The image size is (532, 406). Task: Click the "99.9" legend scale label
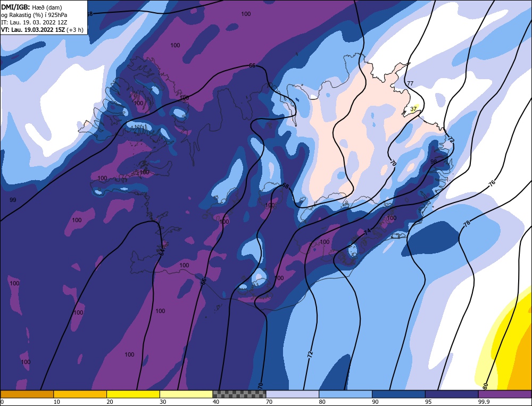pyautogui.click(x=484, y=402)
